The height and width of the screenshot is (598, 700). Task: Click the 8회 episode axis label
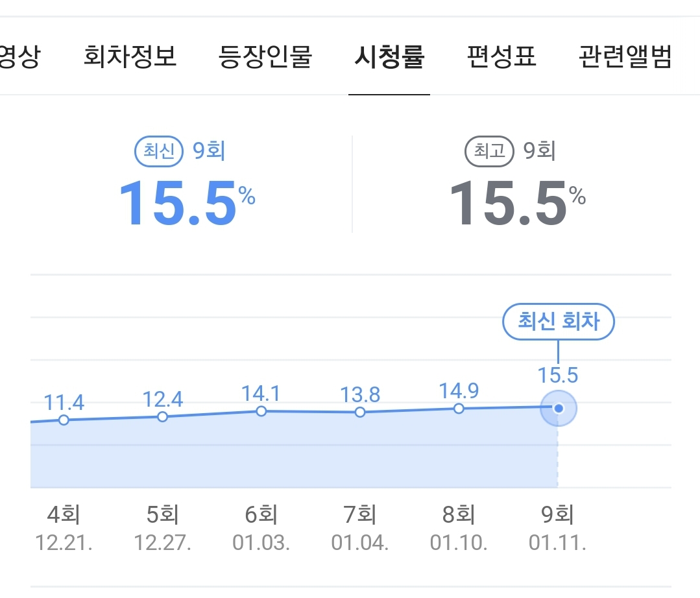tap(459, 516)
